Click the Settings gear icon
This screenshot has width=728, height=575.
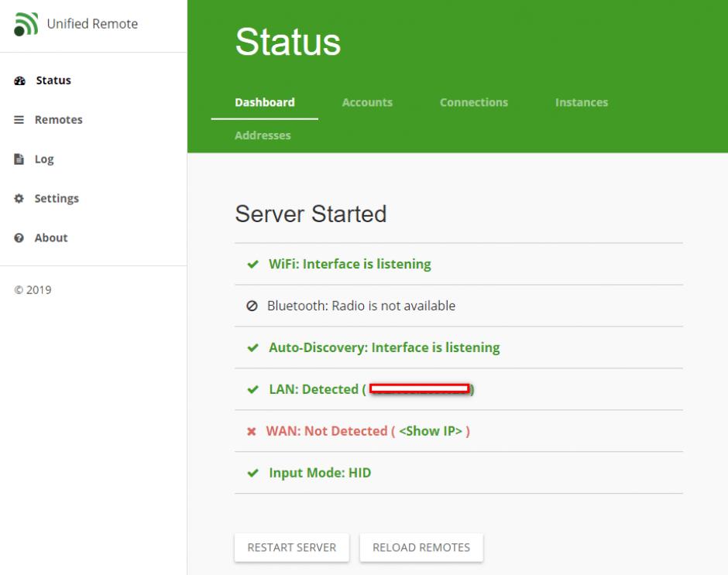click(19, 199)
